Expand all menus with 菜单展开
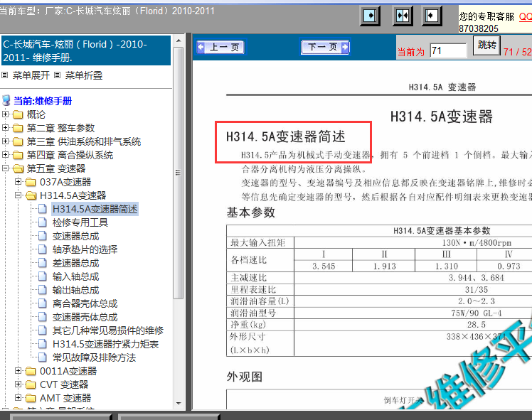Image resolution: width=532 pixels, height=420 pixels. coord(31,75)
